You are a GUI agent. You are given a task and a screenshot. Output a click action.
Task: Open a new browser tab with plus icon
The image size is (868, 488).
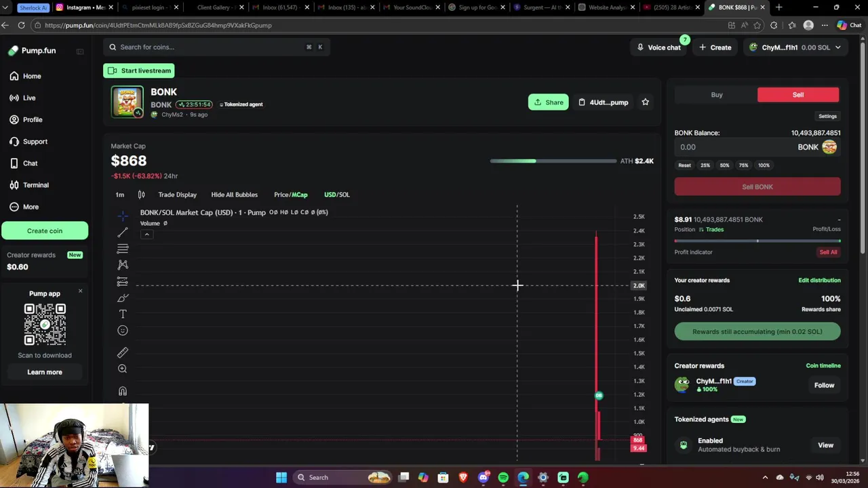(x=778, y=7)
